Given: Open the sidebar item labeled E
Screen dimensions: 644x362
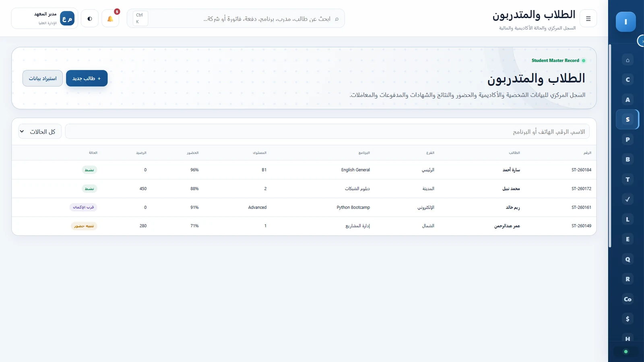Looking at the screenshot, I should click(x=627, y=239).
